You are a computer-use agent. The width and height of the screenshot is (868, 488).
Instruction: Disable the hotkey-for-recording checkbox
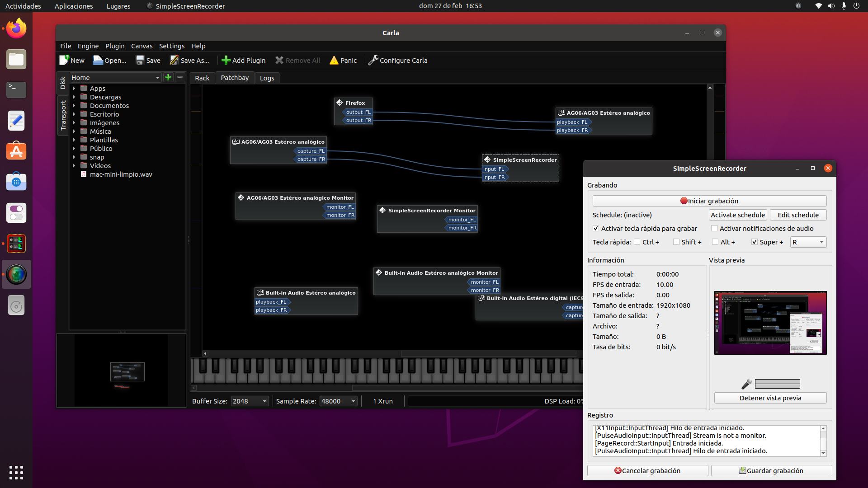click(596, 229)
